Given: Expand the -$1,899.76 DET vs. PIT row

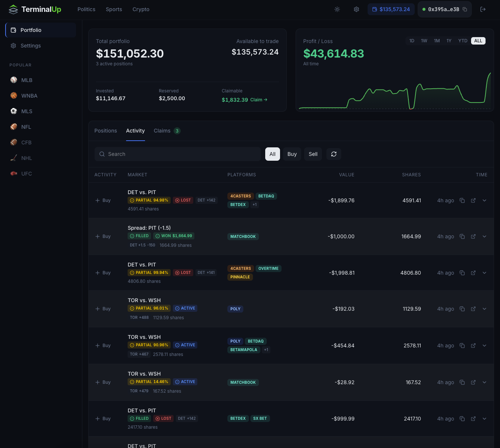Looking at the screenshot, I should click(x=484, y=200).
